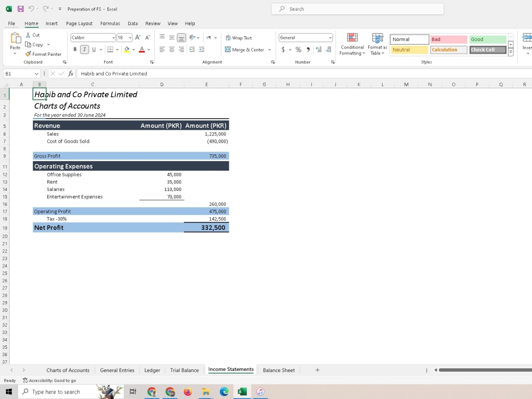Increase decimal places
The image size is (532, 399).
[x=319, y=49]
